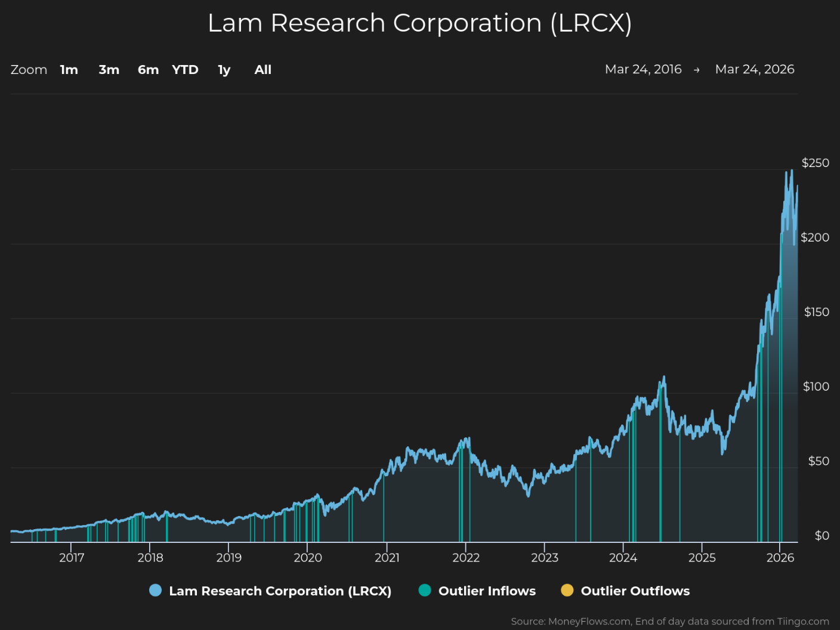Viewport: 840px width, 630px height.
Task: Click the $150 y-axis label
Action: pyautogui.click(x=817, y=312)
